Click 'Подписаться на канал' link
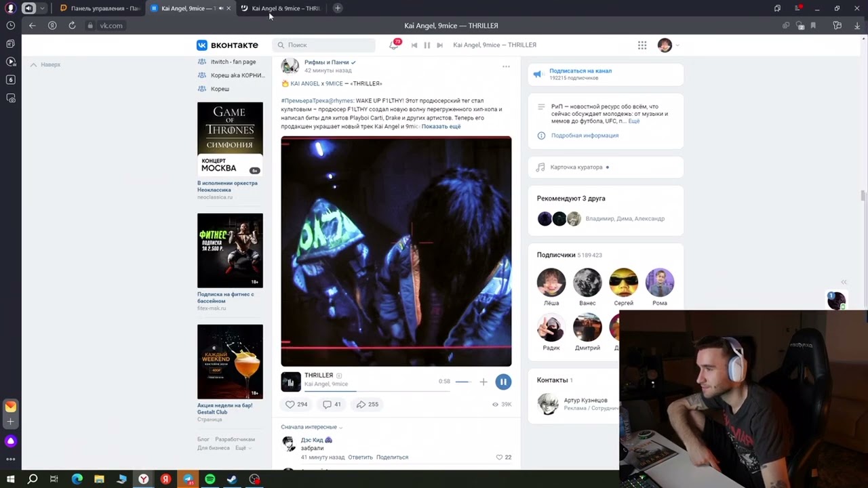The width and height of the screenshot is (868, 488). point(580,70)
